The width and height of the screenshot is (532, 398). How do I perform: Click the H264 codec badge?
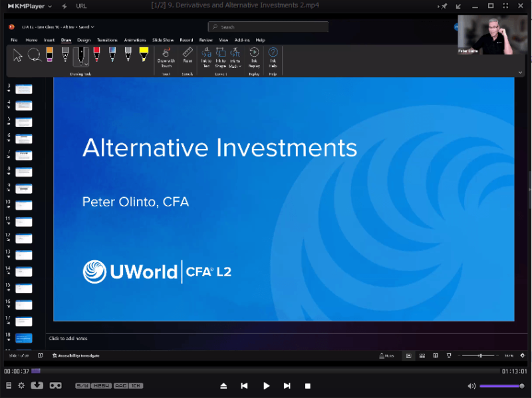[x=102, y=386]
